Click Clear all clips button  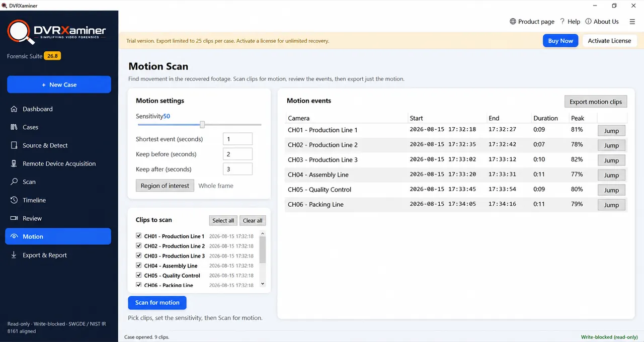coord(253,220)
